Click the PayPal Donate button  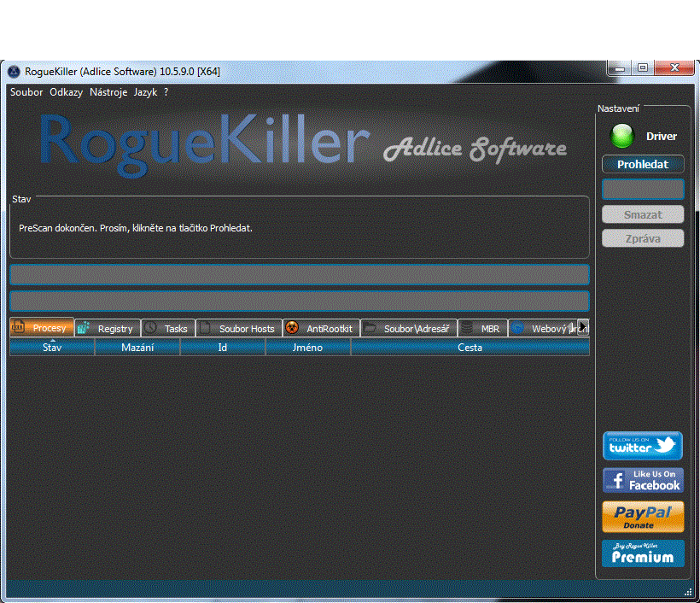point(643,517)
